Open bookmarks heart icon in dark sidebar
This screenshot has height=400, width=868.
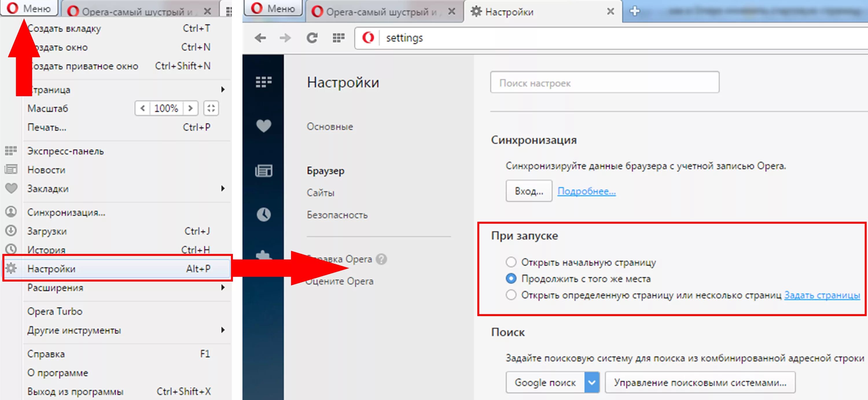pos(264,126)
